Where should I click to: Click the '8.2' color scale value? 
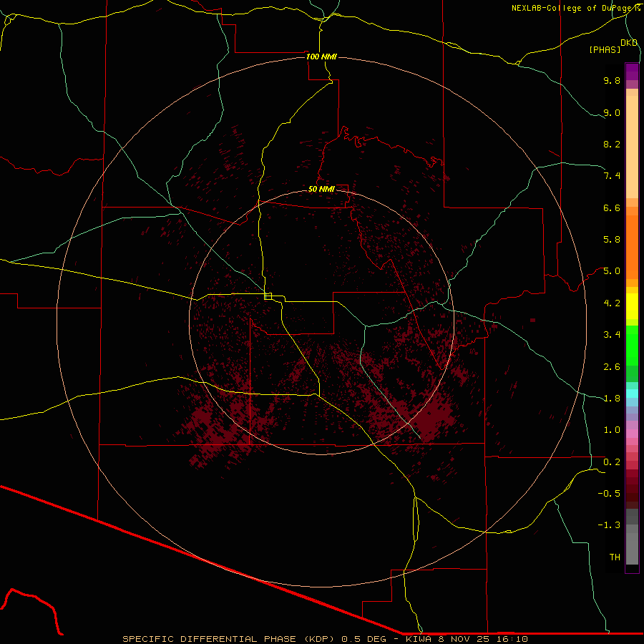(x=612, y=144)
